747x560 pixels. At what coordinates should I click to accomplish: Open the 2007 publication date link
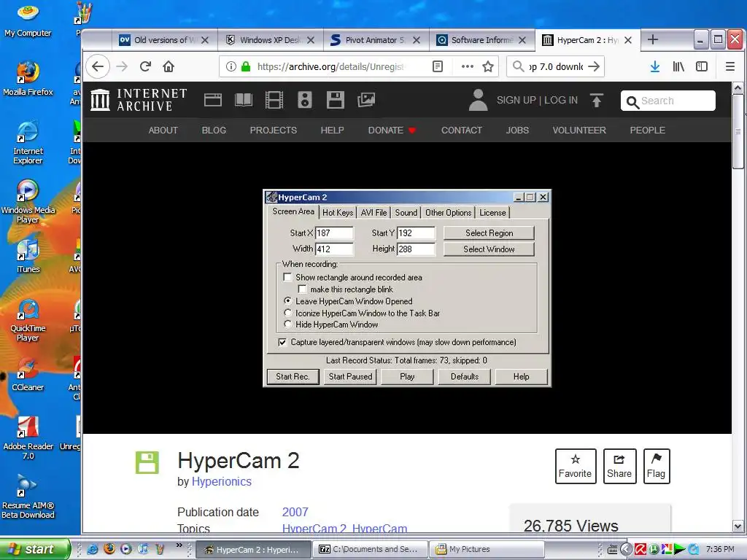[295, 512]
